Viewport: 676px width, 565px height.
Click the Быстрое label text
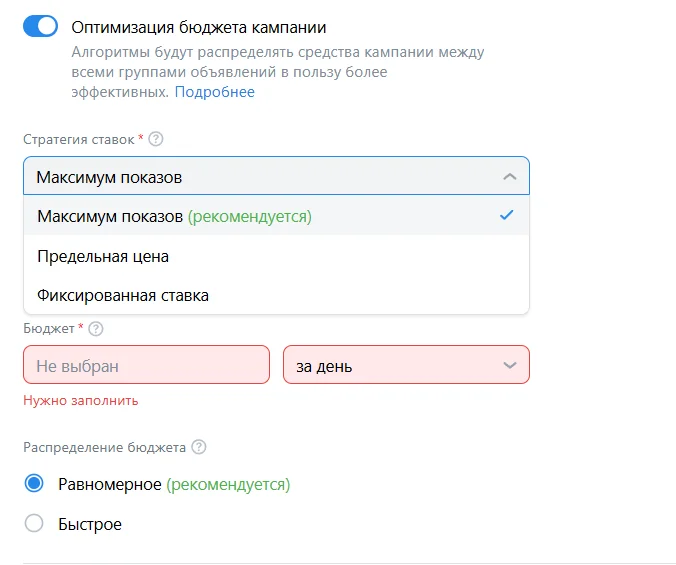90,525
